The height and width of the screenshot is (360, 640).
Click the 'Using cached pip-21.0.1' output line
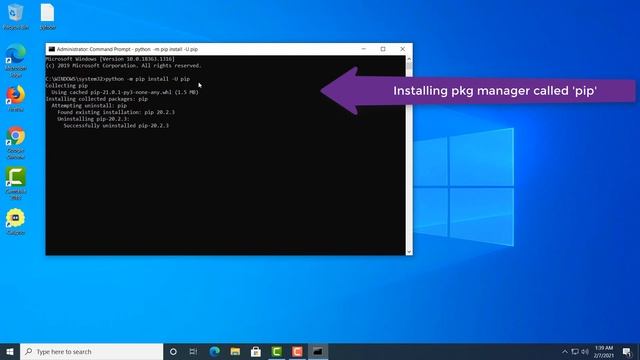(125, 92)
